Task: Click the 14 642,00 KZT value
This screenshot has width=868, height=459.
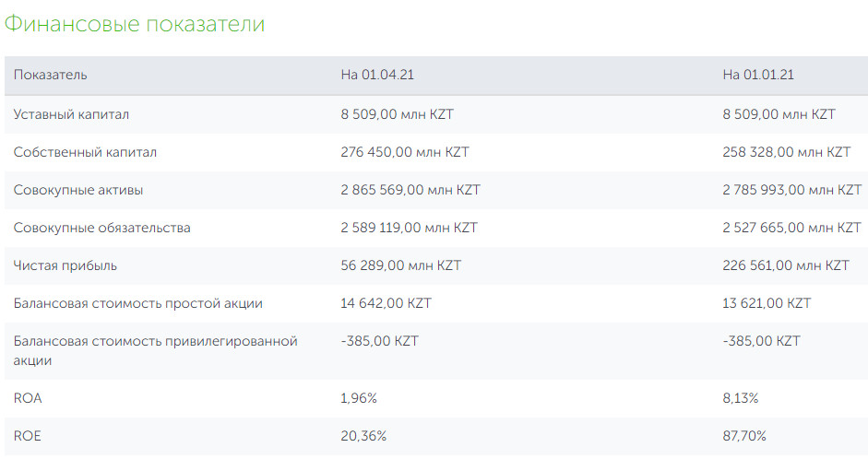Action: coord(386,303)
